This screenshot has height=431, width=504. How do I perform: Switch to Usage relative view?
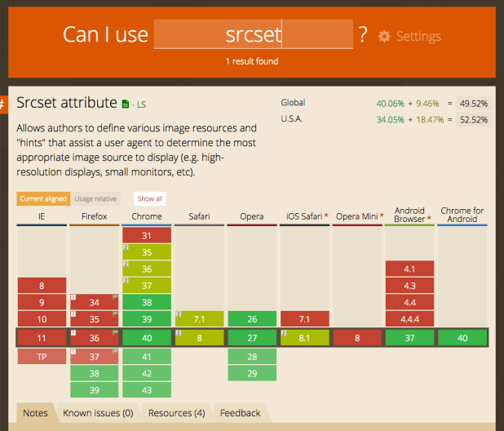[95, 198]
